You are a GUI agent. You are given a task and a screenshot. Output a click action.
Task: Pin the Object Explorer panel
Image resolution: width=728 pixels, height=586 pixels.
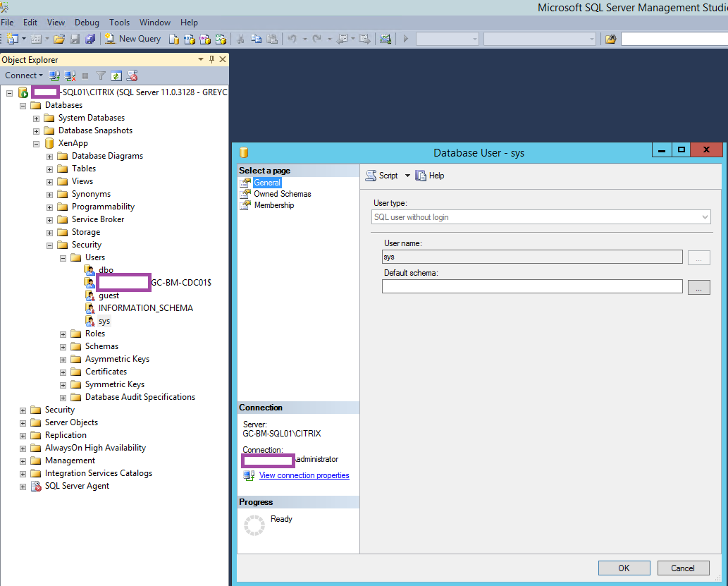point(212,60)
